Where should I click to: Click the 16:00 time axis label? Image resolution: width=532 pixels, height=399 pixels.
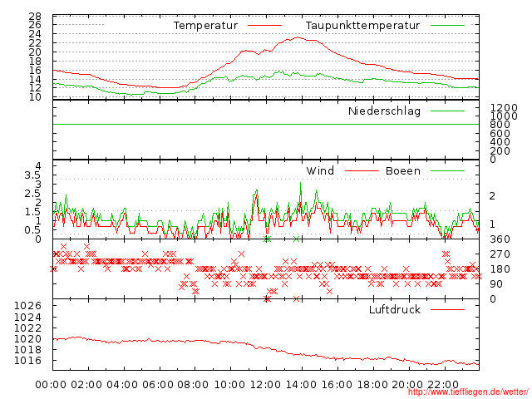(x=337, y=385)
